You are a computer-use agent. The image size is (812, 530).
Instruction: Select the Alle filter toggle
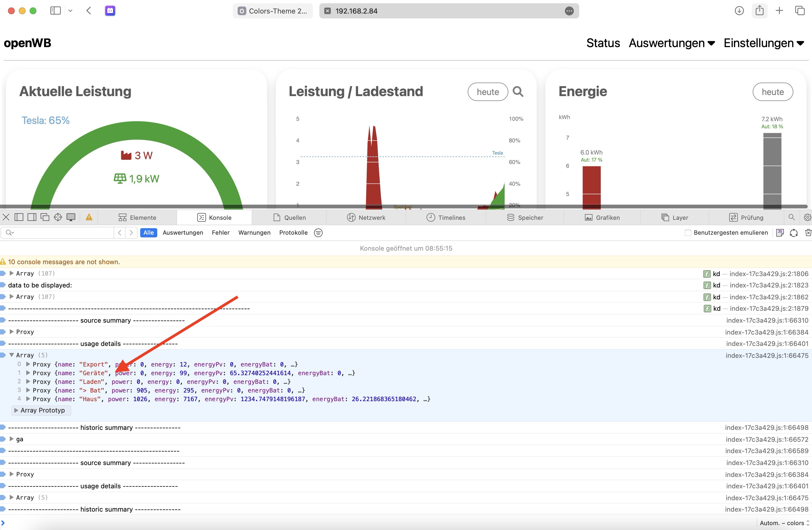(x=148, y=233)
